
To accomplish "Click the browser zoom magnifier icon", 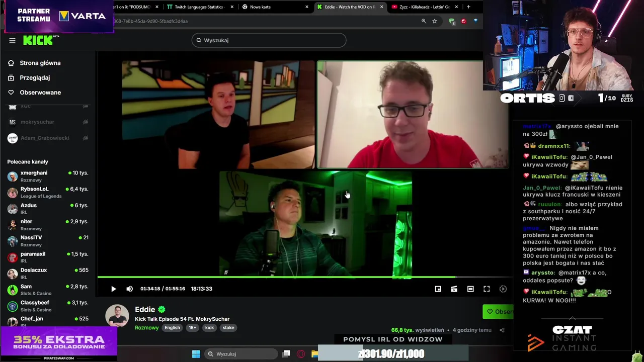I will 424,21.
